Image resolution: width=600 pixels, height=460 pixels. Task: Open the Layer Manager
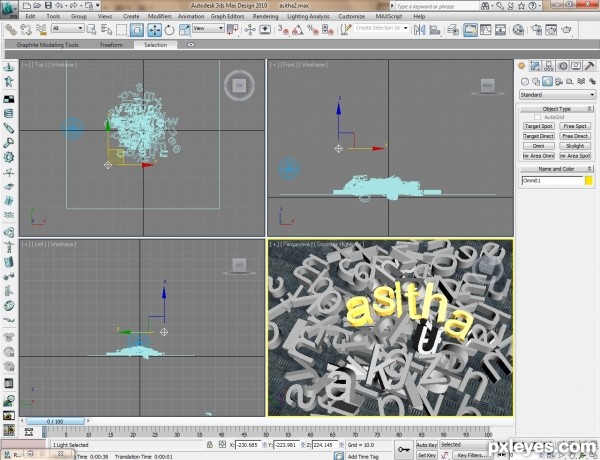coord(453,29)
